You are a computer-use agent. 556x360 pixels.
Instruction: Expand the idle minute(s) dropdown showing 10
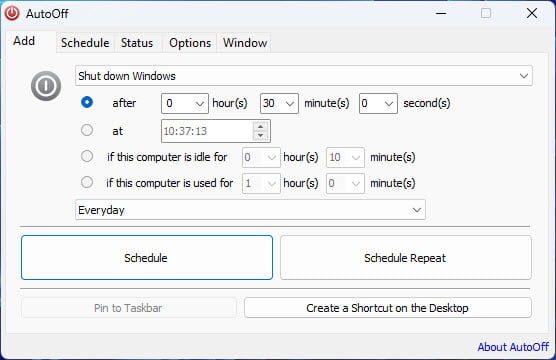coord(345,157)
